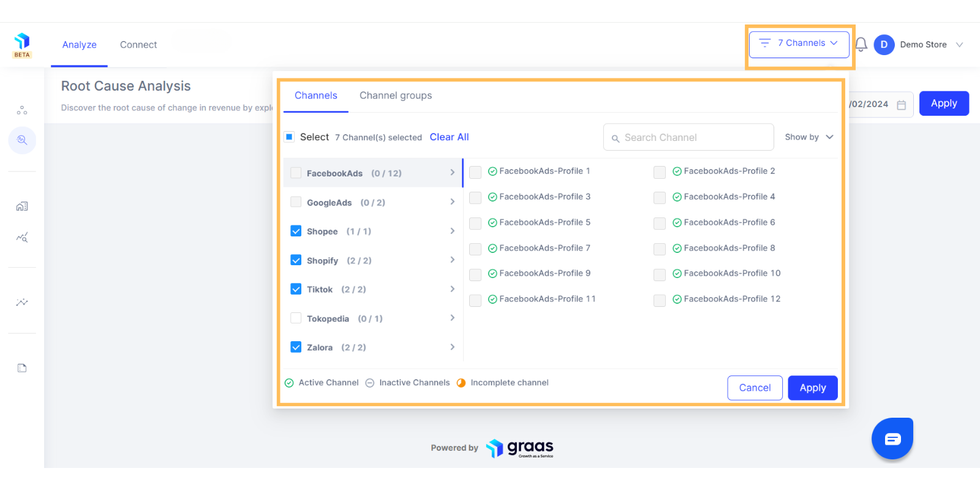The height and width of the screenshot is (490, 980).
Task: Focus the Search Channel input field
Action: tap(688, 137)
